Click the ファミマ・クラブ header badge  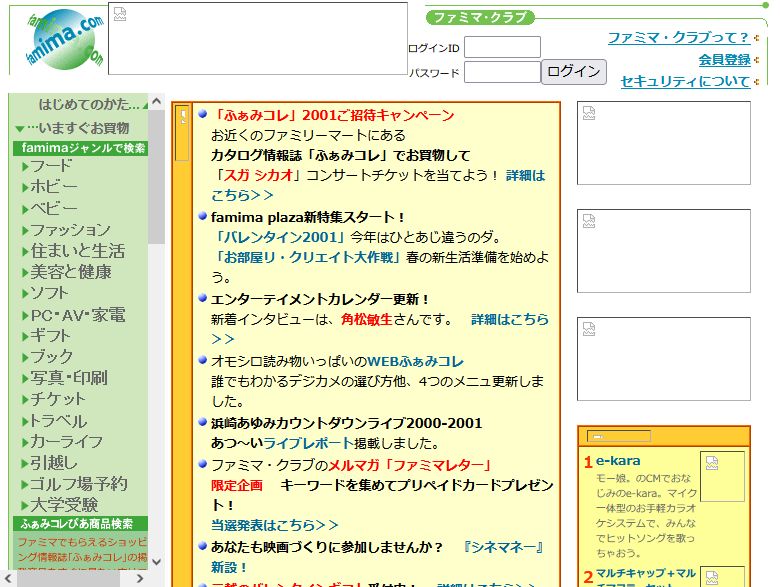click(x=480, y=17)
